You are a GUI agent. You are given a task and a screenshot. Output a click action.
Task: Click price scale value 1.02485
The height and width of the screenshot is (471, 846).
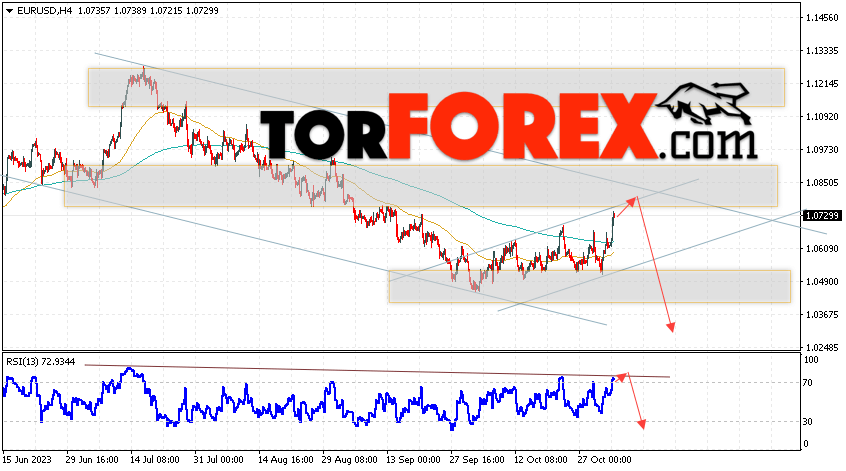coord(822,347)
